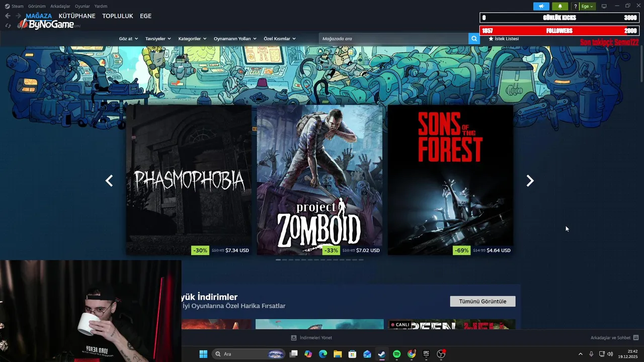Screen dimensions: 644x362
Task: Open Microsoft Edge from the taskbar
Action: point(323,354)
